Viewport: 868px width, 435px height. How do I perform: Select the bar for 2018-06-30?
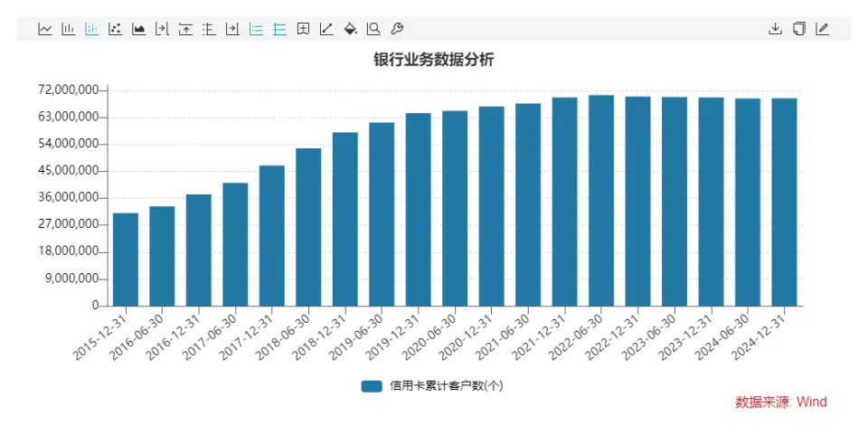[x=308, y=227]
